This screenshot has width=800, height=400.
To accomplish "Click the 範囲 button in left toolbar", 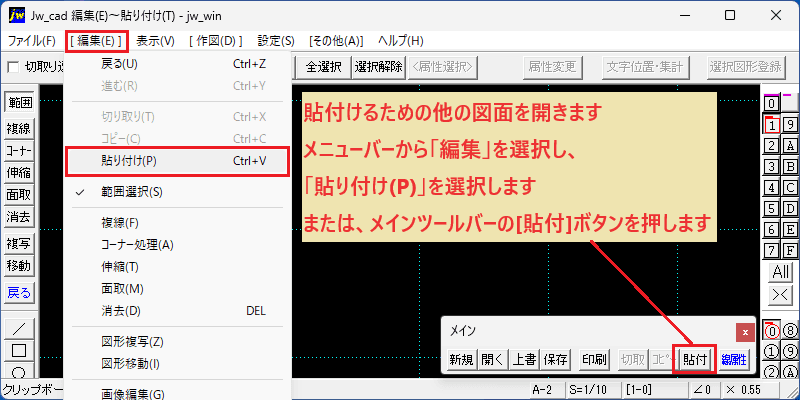I will coord(19,103).
